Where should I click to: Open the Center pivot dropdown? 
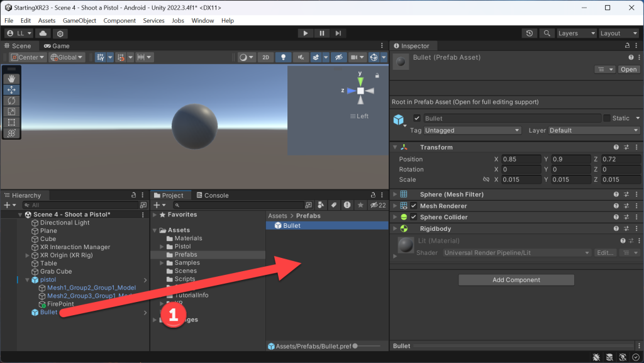click(x=28, y=57)
